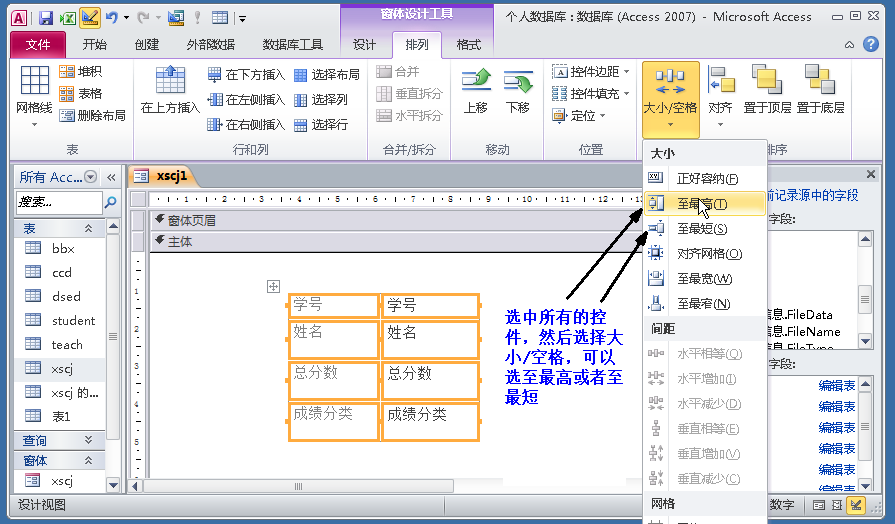Close the Field List pane

click(870, 174)
